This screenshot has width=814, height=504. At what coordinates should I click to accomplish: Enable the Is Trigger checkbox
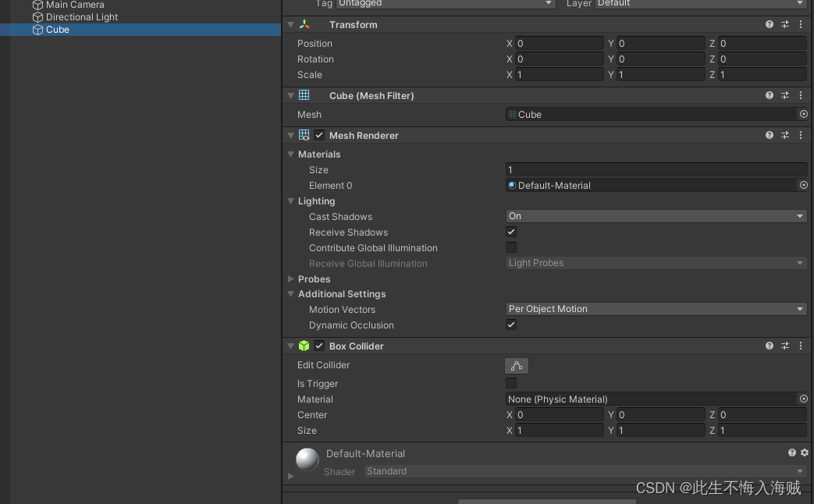(x=511, y=383)
